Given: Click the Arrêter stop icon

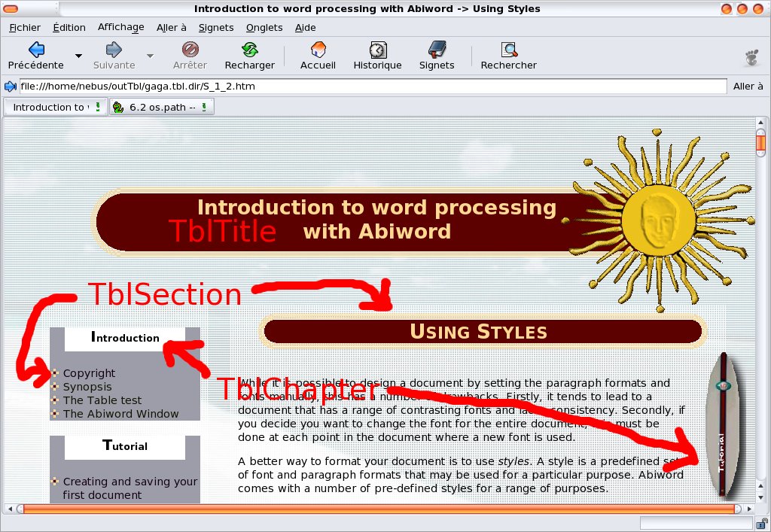Looking at the screenshot, I should click(x=190, y=50).
